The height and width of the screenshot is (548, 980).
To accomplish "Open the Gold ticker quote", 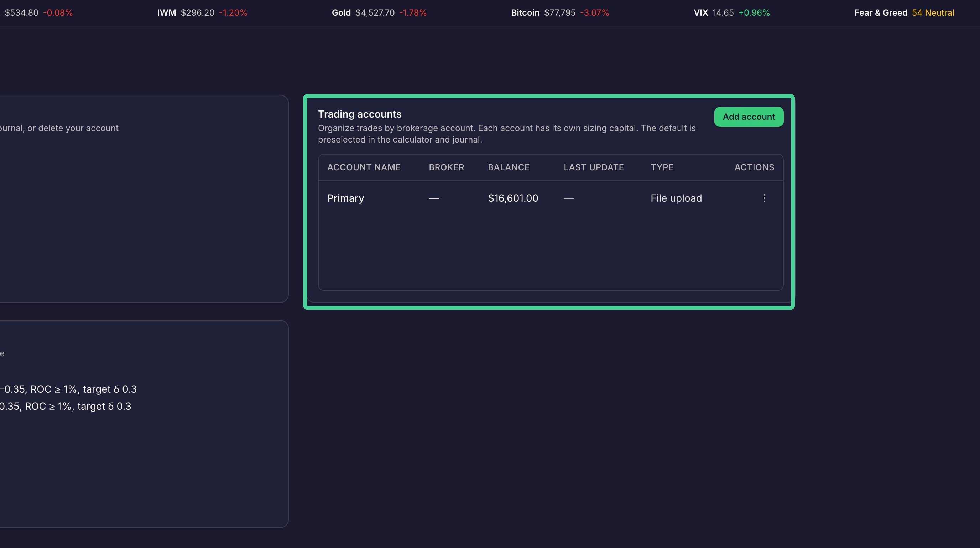I will pos(379,12).
